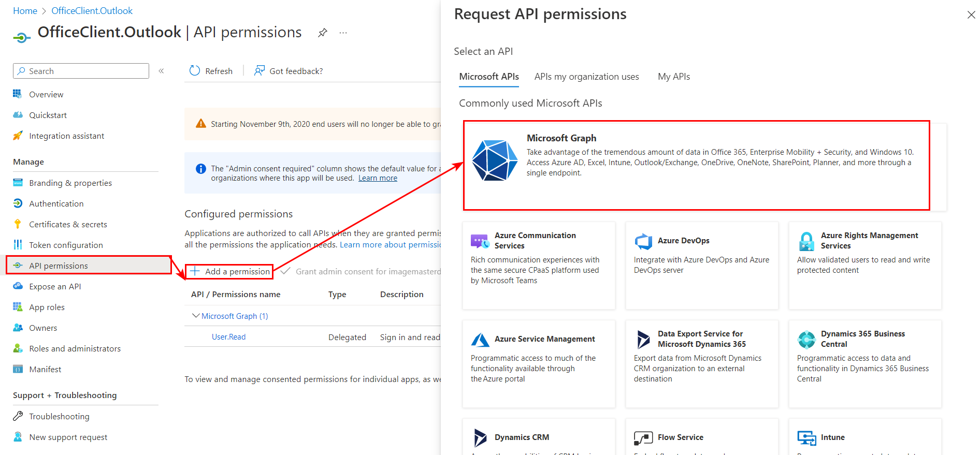980x455 pixels.
Task: Click the Type column header
Action: [337, 295]
